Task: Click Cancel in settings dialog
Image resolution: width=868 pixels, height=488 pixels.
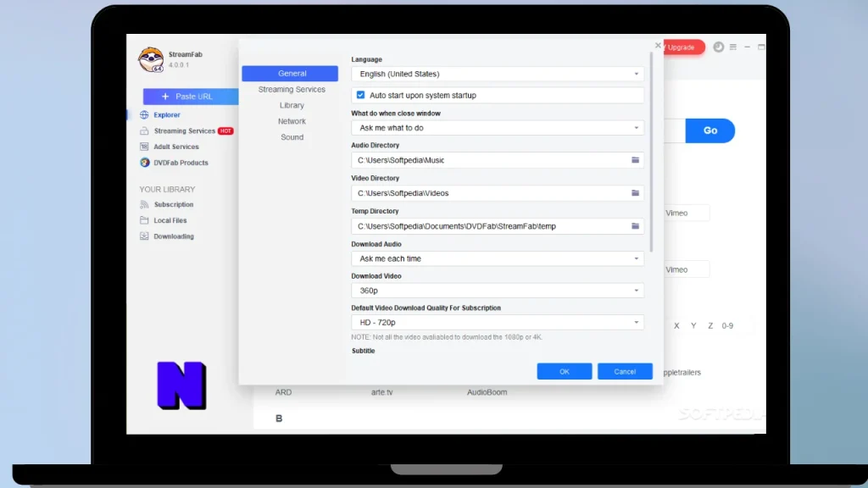Action: [x=625, y=371]
